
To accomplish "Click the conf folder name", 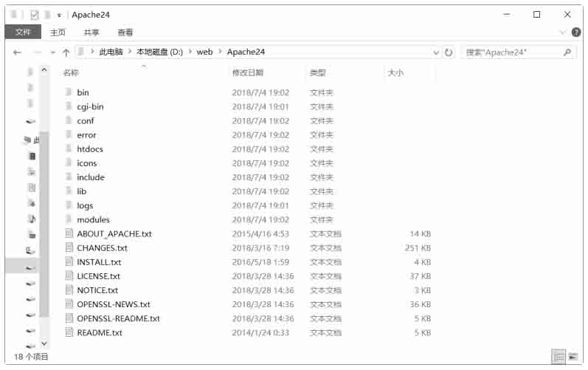I will [x=86, y=121].
